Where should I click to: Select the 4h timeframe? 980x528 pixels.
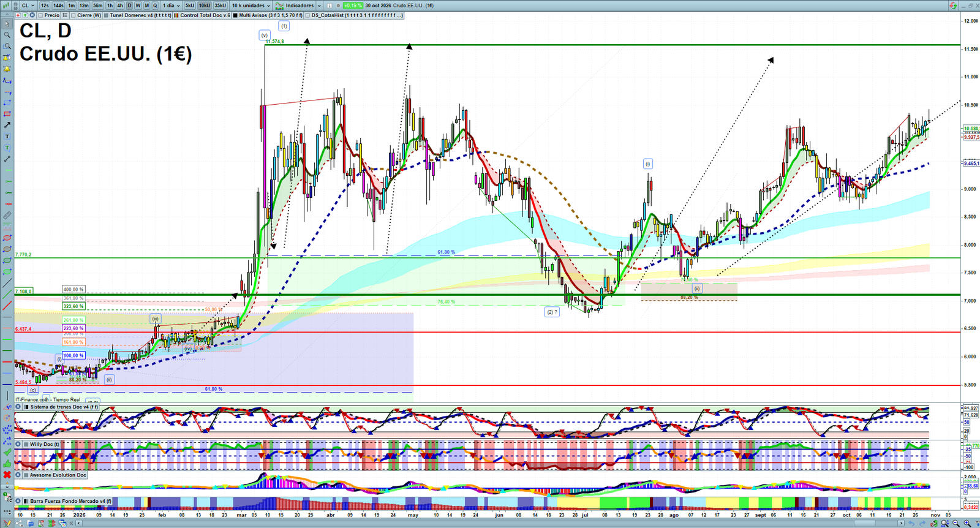[x=120, y=6]
